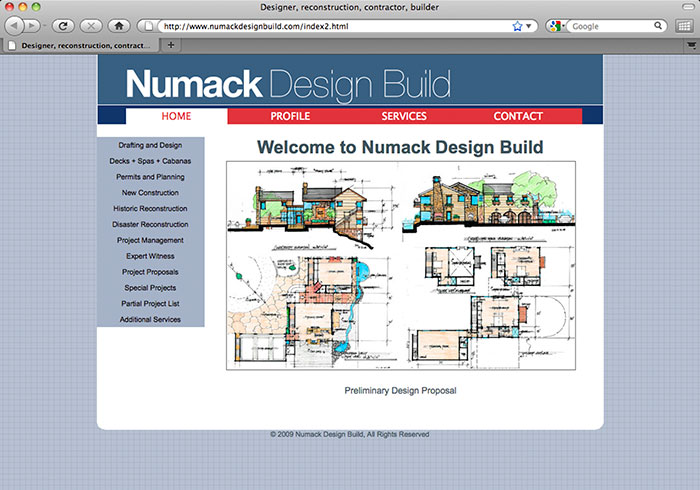Open the Disaster Reconstruction link
This screenshot has height=490, width=700.
[150, 224]
